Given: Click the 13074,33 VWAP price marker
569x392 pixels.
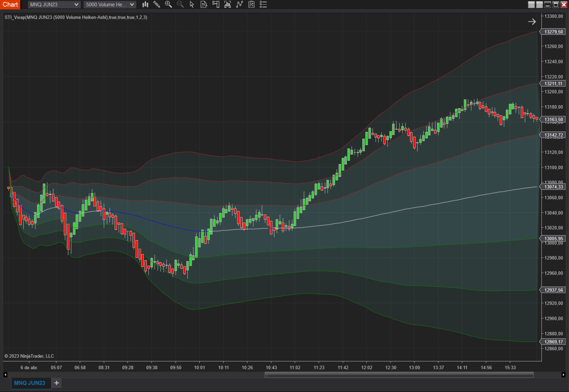Looking at the screenshot, I should (553, 187).
